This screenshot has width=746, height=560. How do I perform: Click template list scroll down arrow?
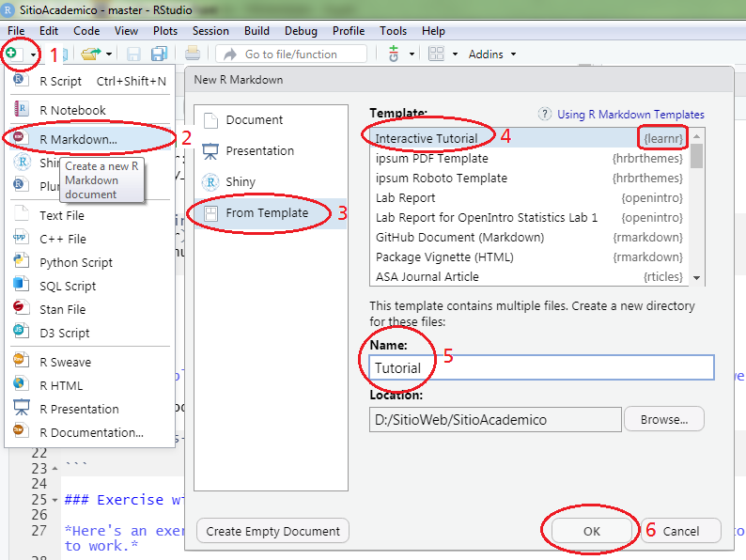coord(696,278)
